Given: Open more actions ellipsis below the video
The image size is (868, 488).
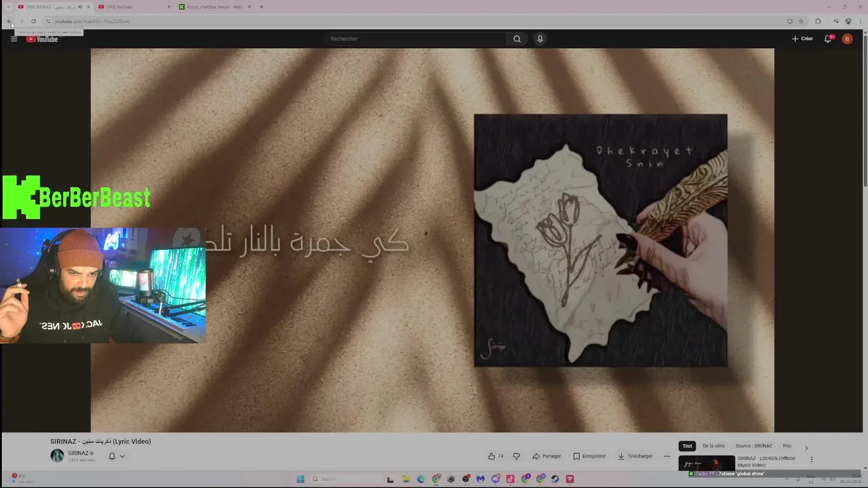Looking at the screenshot, I should [x=667, y=456].
